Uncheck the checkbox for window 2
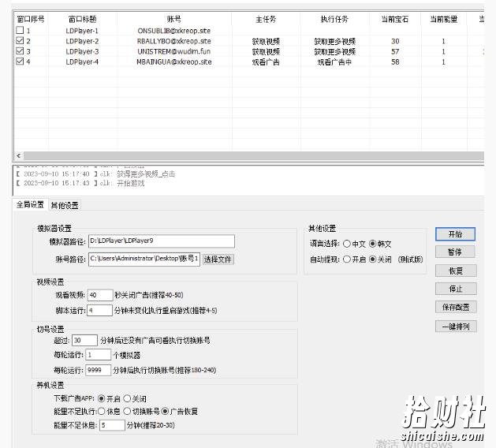This screenshot has width=496, height=448. click(x=20, y=40)
